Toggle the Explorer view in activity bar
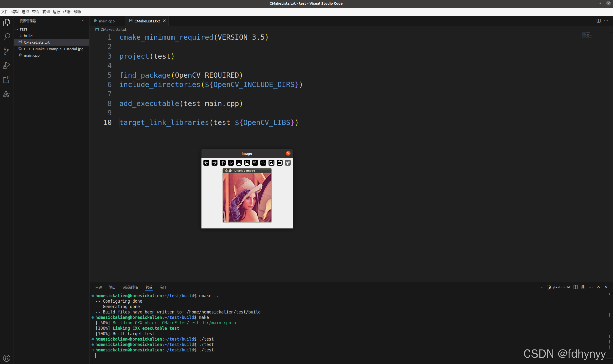The image size is (613, 364). pos(7,23)
